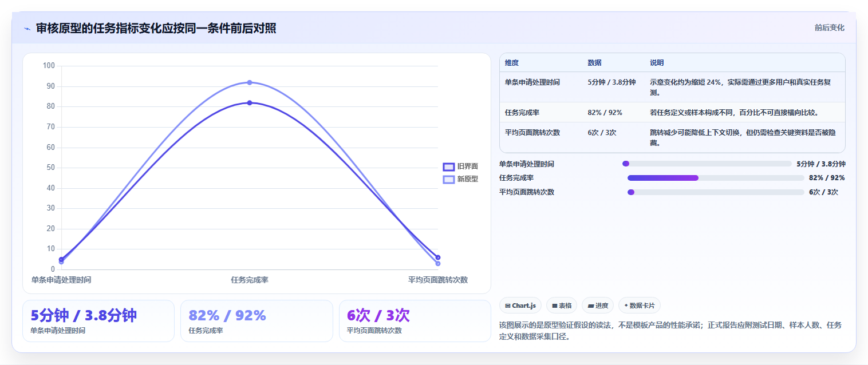
Task: Select the 数据卡片 tag chip
Action: (x=640, y=306)
